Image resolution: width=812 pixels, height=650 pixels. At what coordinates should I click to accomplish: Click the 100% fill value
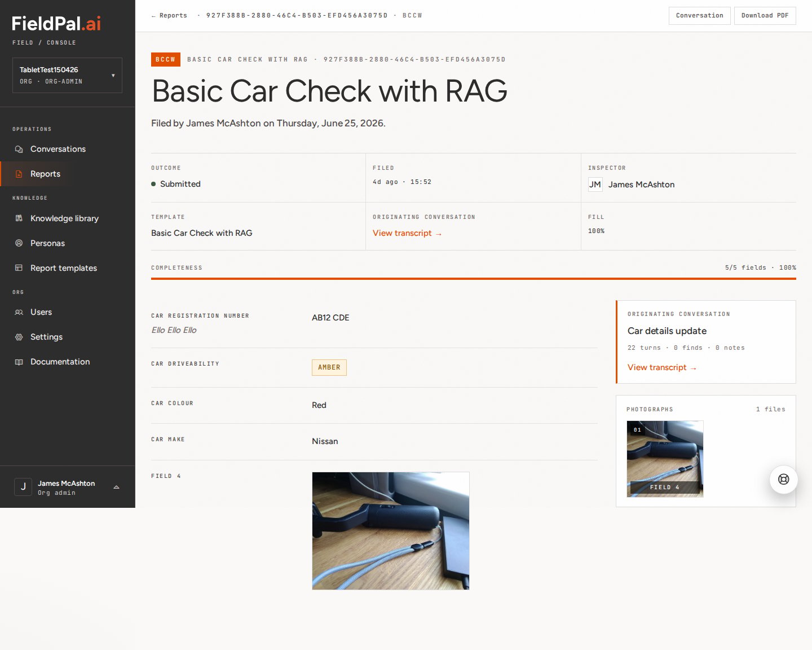point(596,231)
